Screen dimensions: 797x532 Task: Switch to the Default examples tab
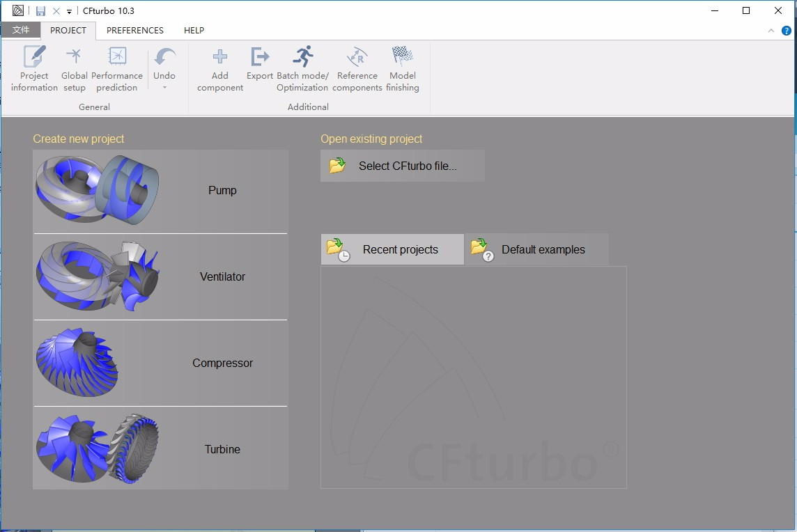(536, 249)
